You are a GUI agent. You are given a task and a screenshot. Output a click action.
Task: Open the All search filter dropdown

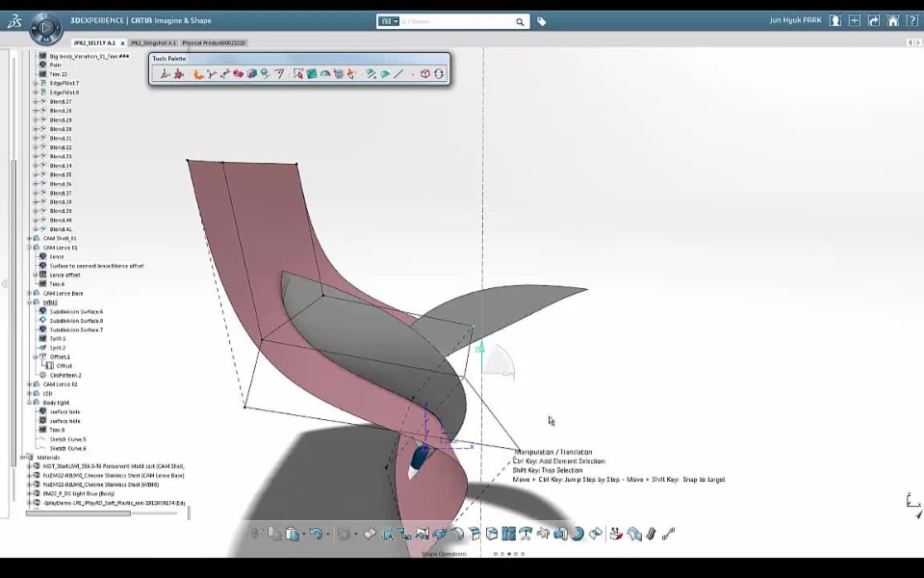pyautogui.click(x=389, y=21)
